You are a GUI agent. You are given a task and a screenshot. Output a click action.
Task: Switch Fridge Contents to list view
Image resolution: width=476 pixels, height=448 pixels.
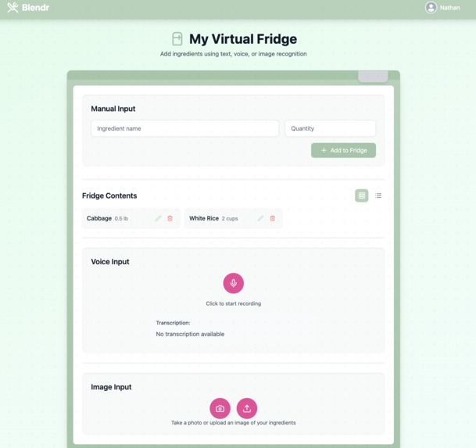[x=378, y=195]
